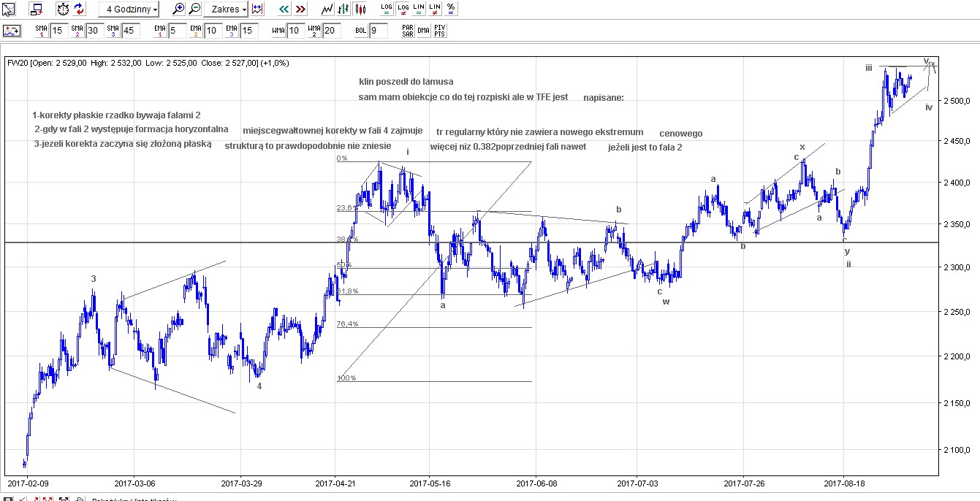Toggle the DMA indicator button
The width and height of the screenshot is (980, 501).
[x=423, y=31]
